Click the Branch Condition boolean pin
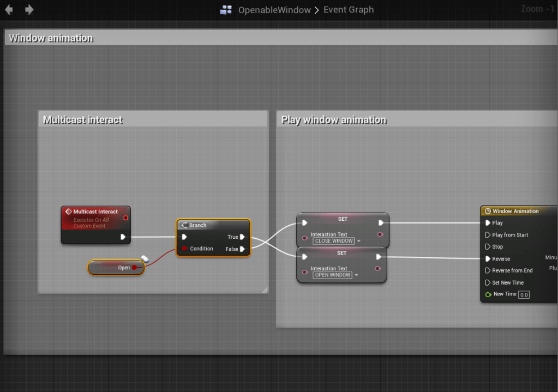Screen dimensions: 558x392 click(x=184, y=248)
